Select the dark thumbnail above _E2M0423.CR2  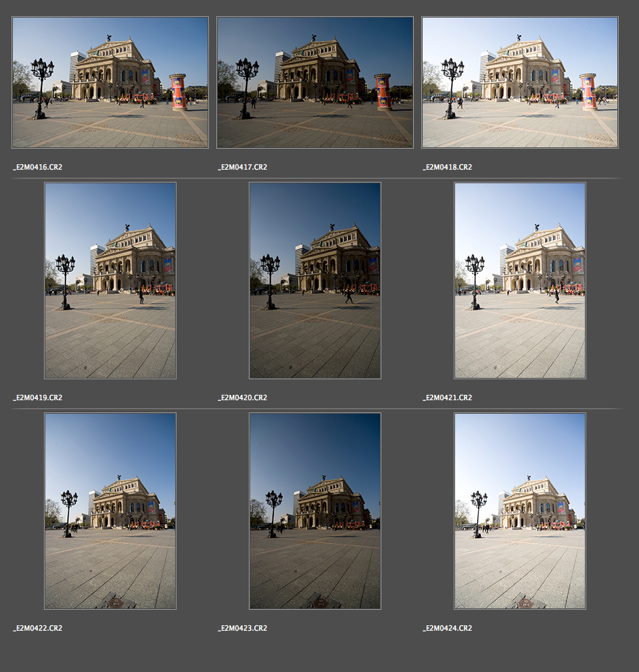click(x=315, y=511)
